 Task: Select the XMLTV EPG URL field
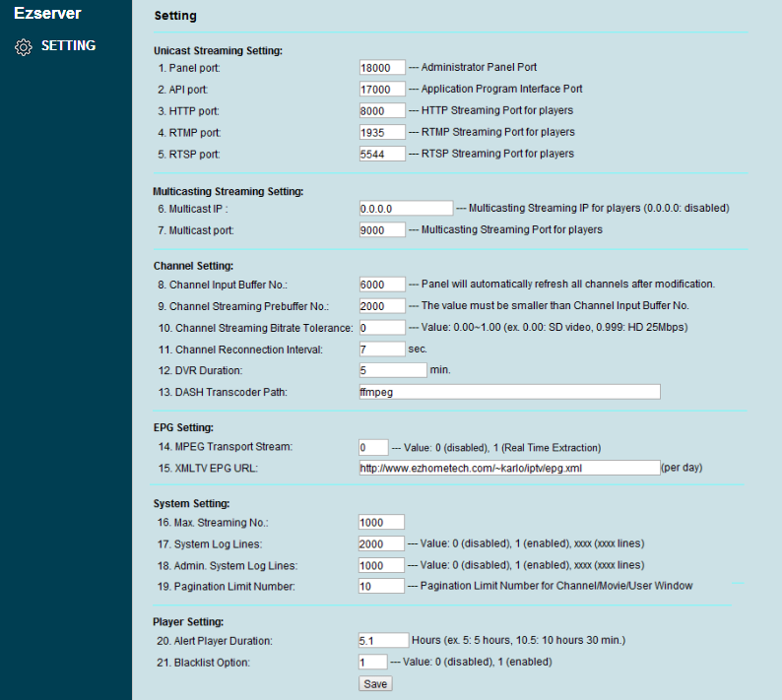click(x=510, y=468)
